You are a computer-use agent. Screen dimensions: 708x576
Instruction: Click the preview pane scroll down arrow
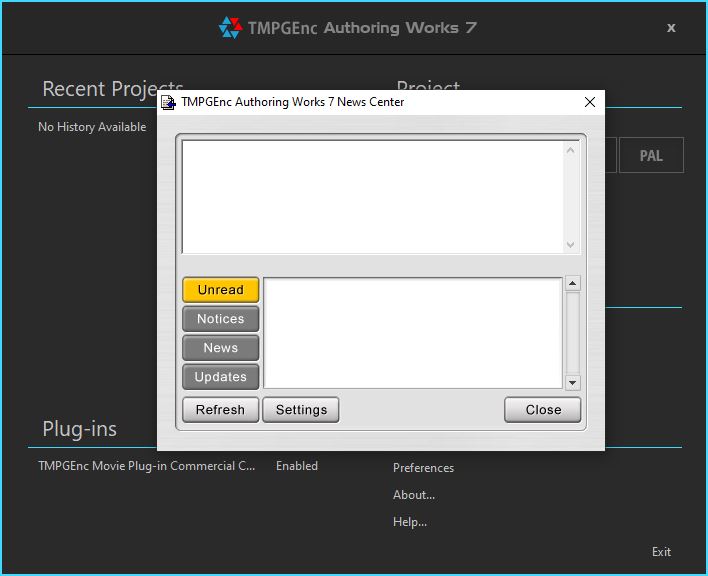[570, 245]
